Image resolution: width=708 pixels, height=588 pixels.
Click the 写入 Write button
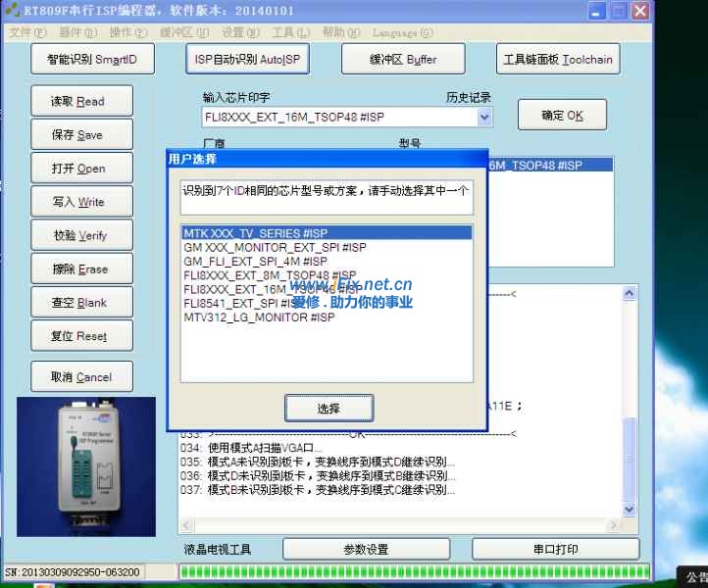coord(81,201)
